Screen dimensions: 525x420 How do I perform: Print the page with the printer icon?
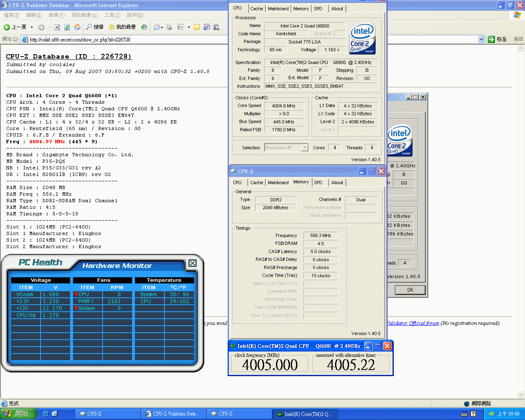[x=170, y=27]
